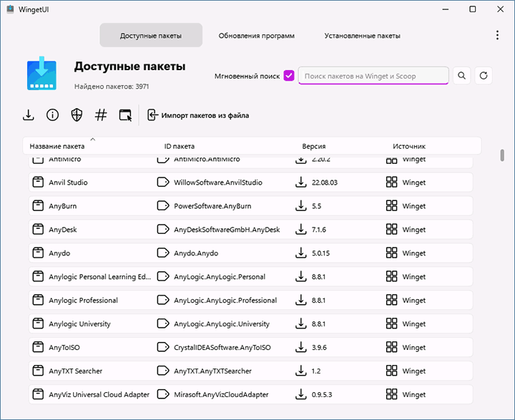Screen dimensions: 515x420
Task: Click the install package download icon in toolbar
Action: tap(29, 115)
